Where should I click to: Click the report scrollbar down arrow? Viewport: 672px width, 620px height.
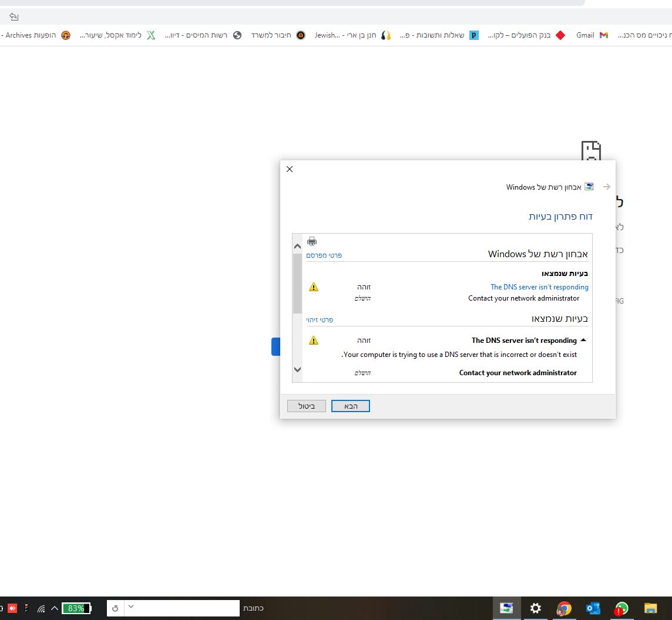[x=297, y=369]
